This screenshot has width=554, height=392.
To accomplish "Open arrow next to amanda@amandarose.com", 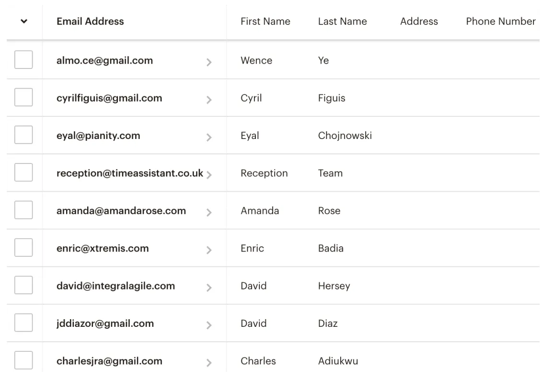I will [x=209, y=213].
